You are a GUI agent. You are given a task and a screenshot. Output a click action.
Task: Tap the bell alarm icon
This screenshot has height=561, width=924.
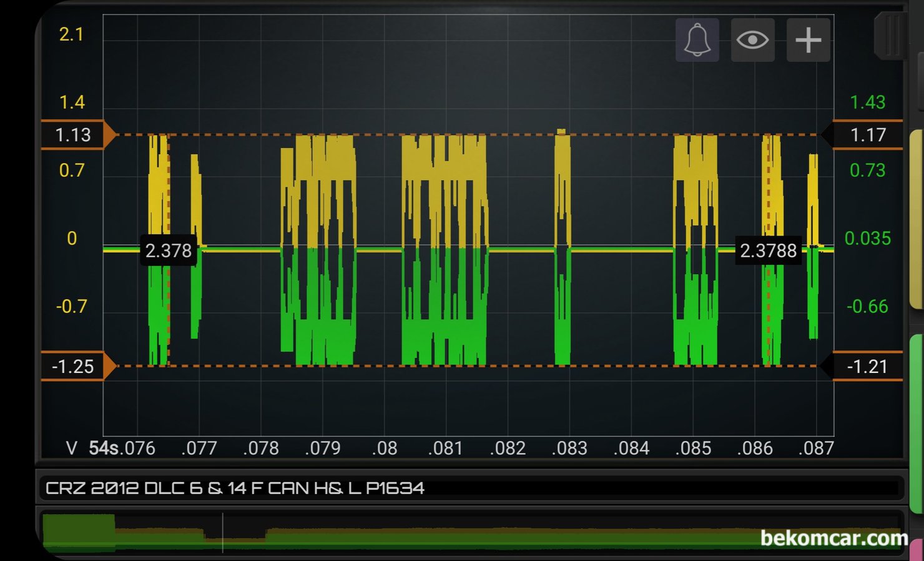[697, 40]
